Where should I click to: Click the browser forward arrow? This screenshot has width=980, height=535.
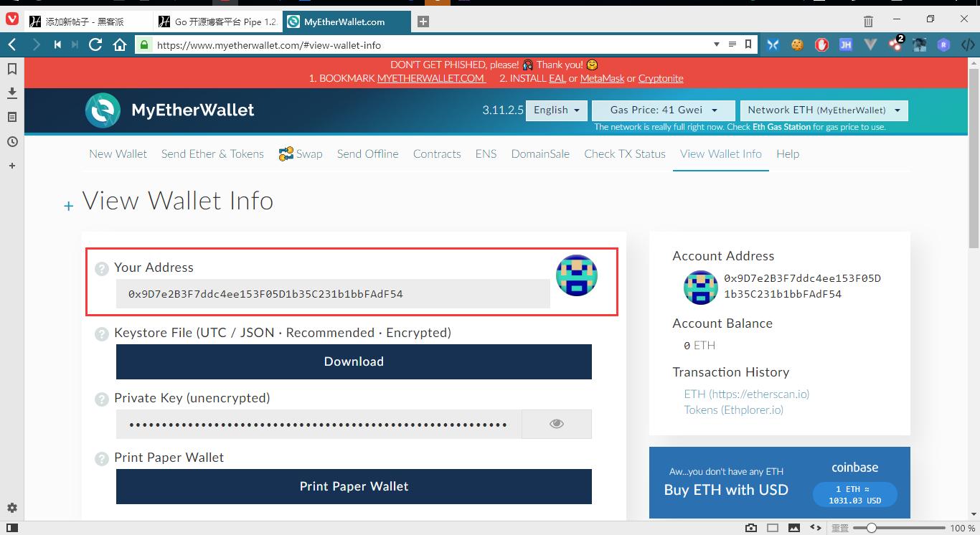click(36, 44)
